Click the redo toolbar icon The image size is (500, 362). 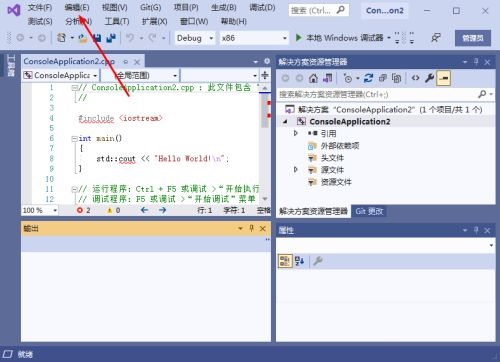coord(152,38)
